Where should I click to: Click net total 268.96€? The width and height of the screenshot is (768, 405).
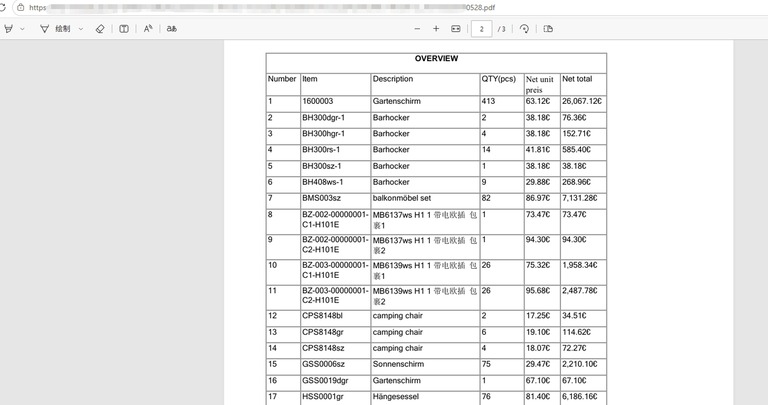(x=576, y=182)
